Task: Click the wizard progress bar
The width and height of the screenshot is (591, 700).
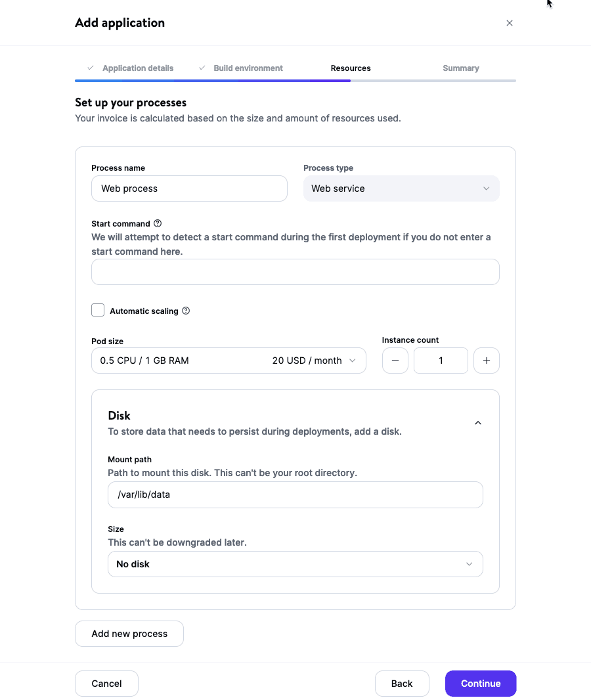Action: click(295, 80)
